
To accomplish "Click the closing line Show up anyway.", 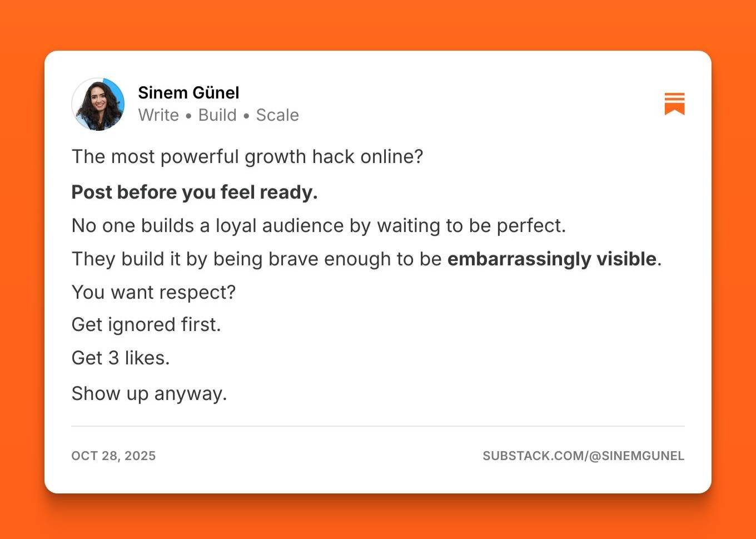I will 149,394.
